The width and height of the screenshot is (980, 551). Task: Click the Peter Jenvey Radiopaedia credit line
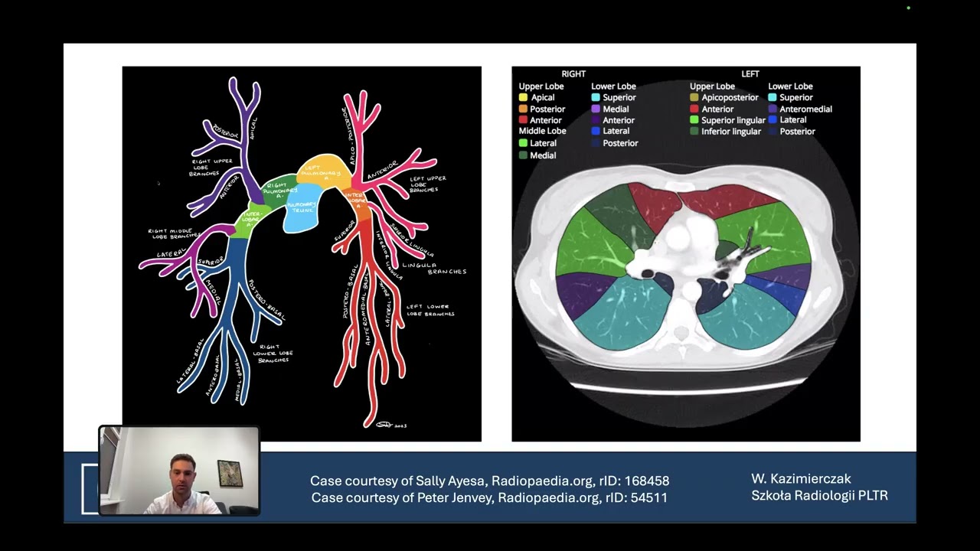click(489, 497)
